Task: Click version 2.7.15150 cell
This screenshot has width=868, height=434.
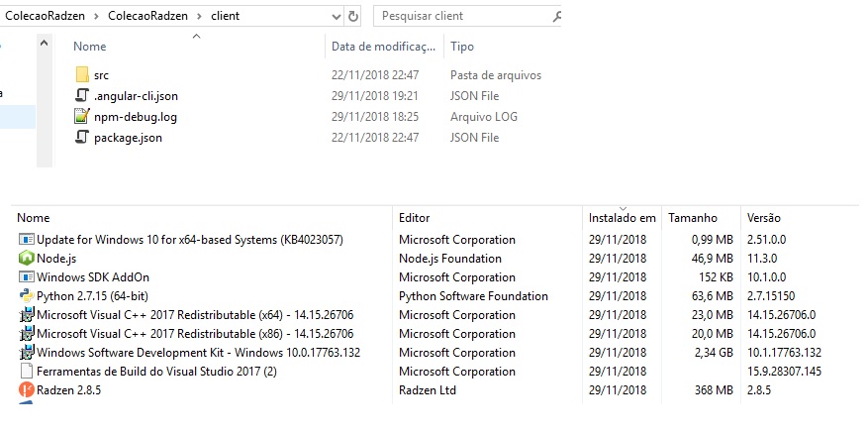Action: coord(771,296)
